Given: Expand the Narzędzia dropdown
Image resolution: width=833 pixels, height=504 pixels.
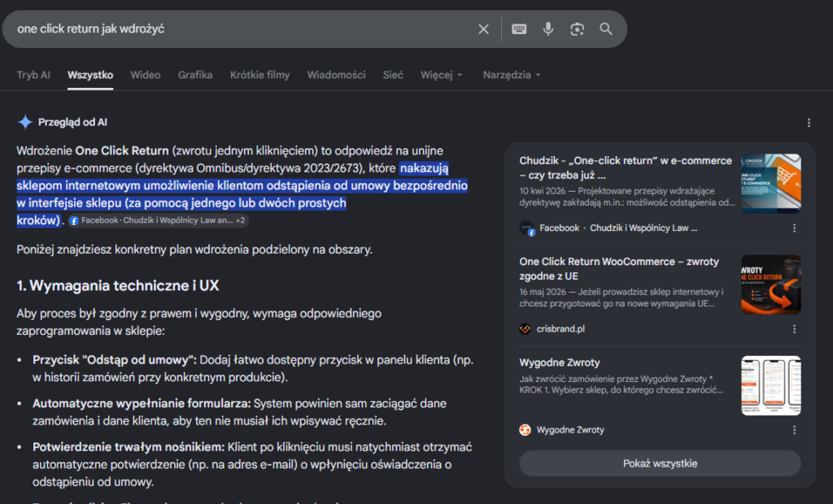Looking at the screenshot, I should 512,75.
